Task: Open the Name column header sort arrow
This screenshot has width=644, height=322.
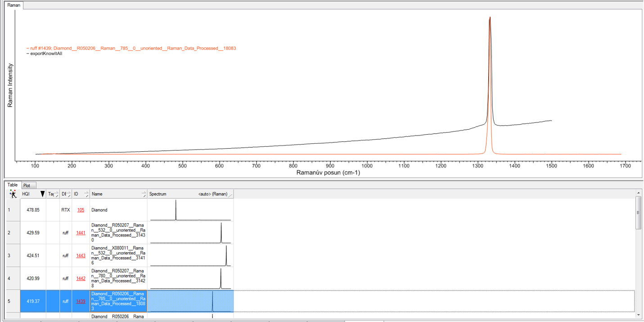Action: tap(144, 194)
